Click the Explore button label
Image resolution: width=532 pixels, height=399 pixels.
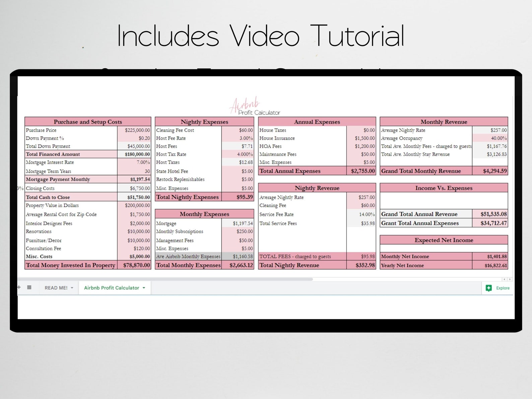pos(503,288)
